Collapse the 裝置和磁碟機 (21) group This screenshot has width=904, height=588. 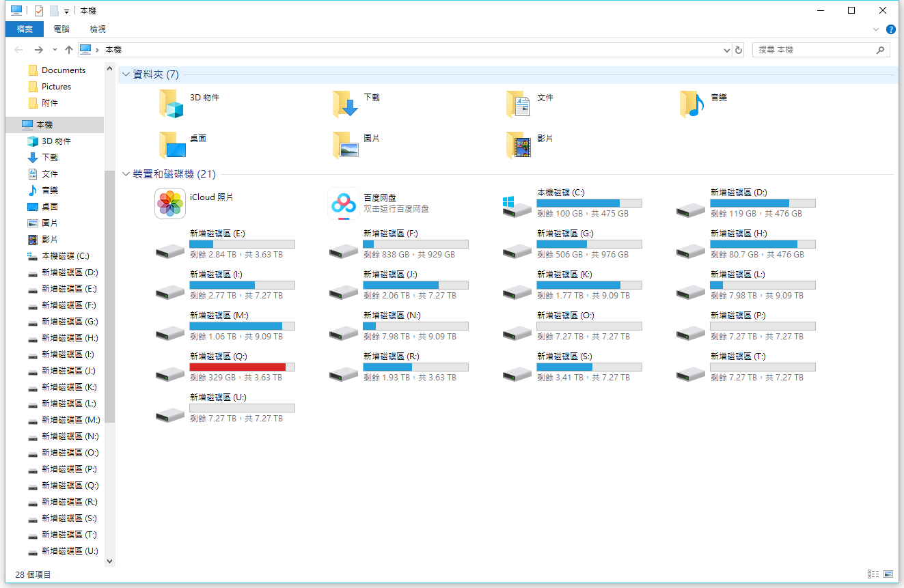126,174
